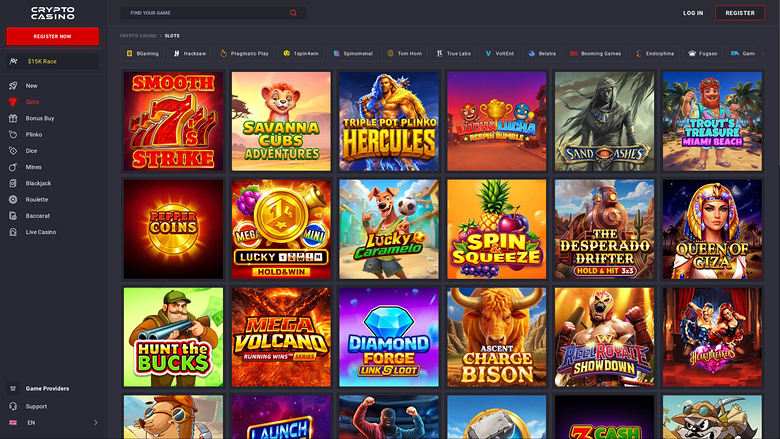Open the Live Casino menu item
This screenshot has width=780, height=439.
(41, 232)
